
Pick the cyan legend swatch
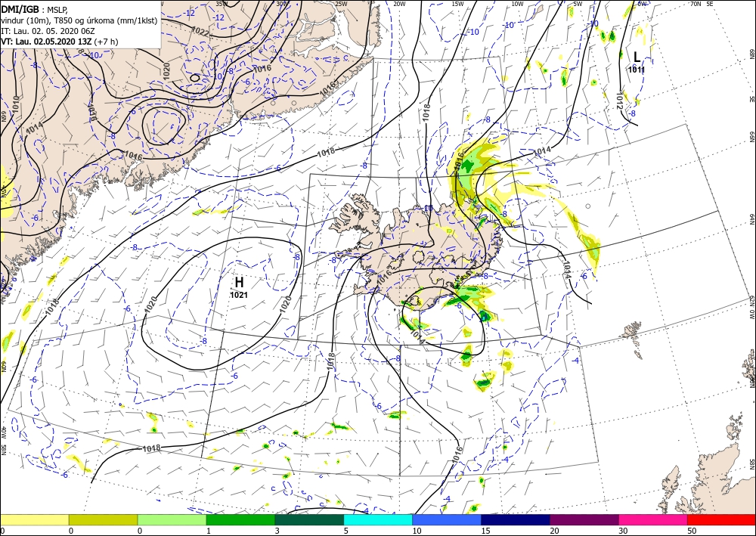pos(378,519)
